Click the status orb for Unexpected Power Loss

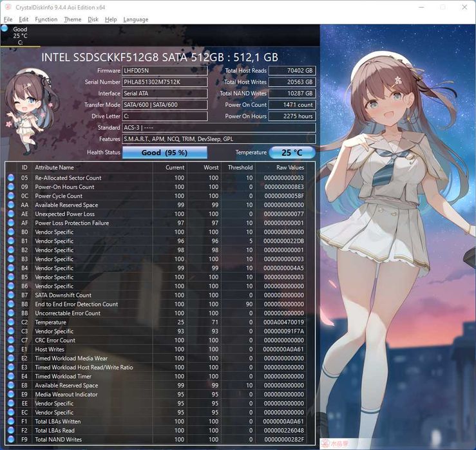[x=11, y=214]
